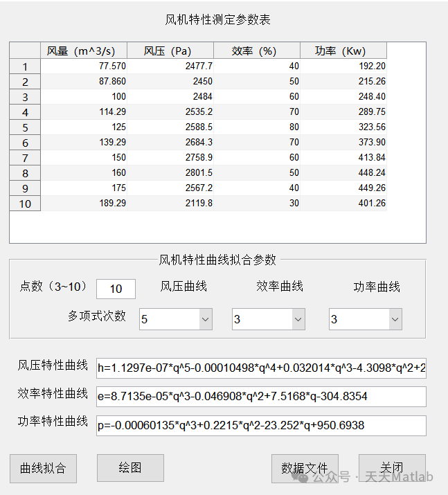Click the 风压 cell showing 2801.5
This screenshot has width=448, height=495.
(170, 172)
